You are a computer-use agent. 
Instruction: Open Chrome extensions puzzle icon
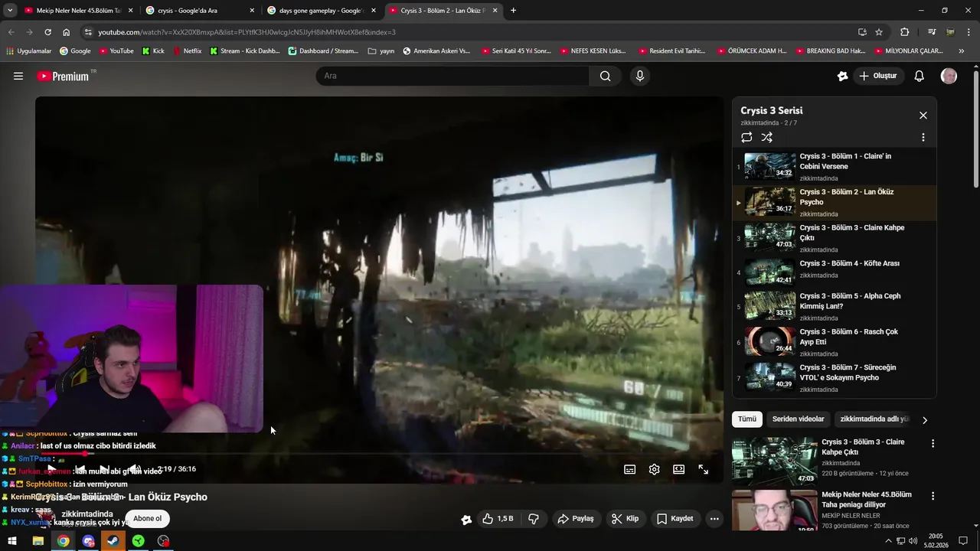[904, 32]
